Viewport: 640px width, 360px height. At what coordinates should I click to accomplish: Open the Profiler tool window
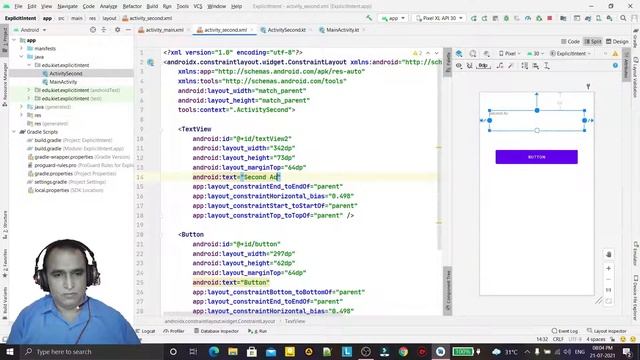click(x=174, y=331)
